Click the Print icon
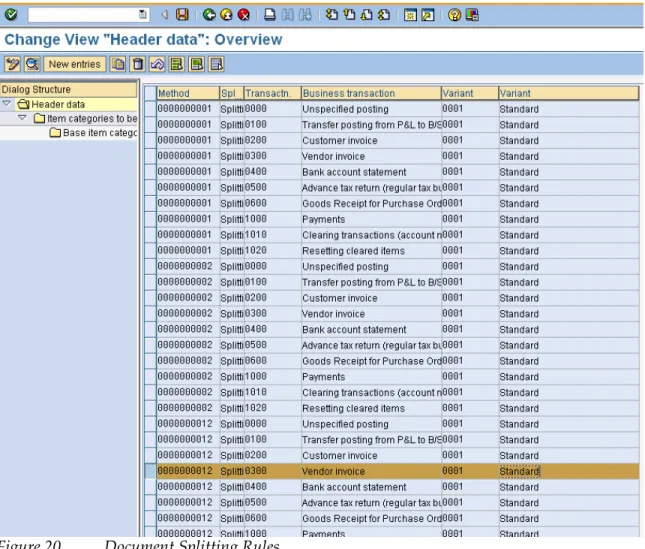Image resolution: width=645 pixels, height=549 pixels. pos(269,15)
